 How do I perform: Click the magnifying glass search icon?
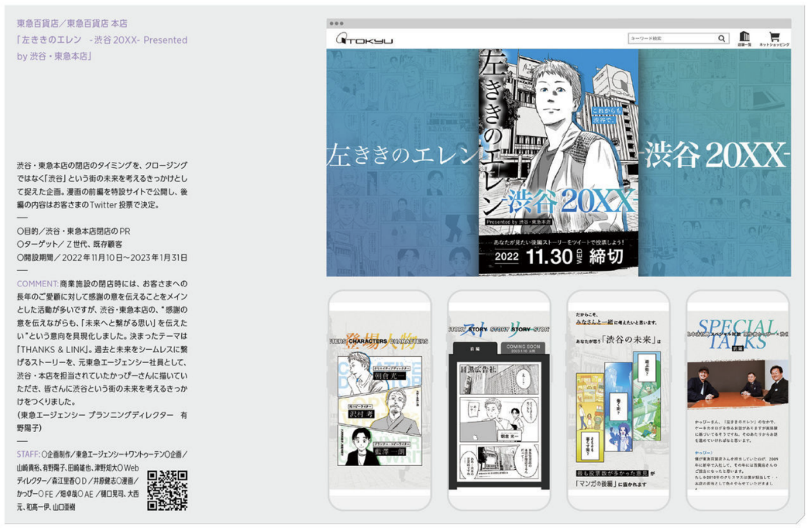[721, 38]
